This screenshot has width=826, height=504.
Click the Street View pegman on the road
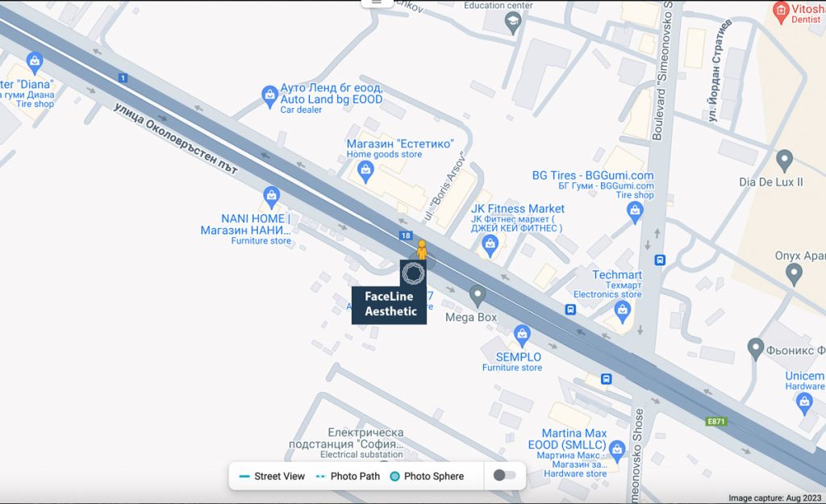point(421,250)
